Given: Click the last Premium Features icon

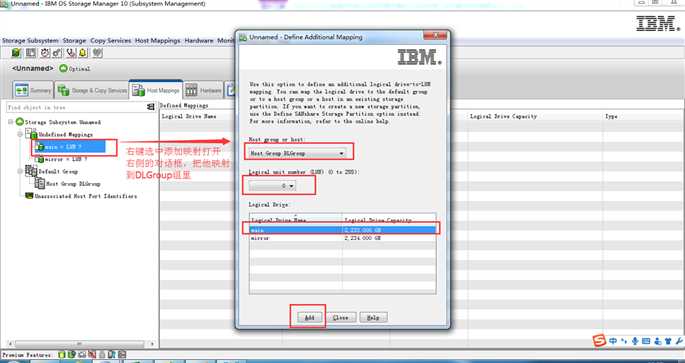Looking at the screenshot, I should point(122,355).
